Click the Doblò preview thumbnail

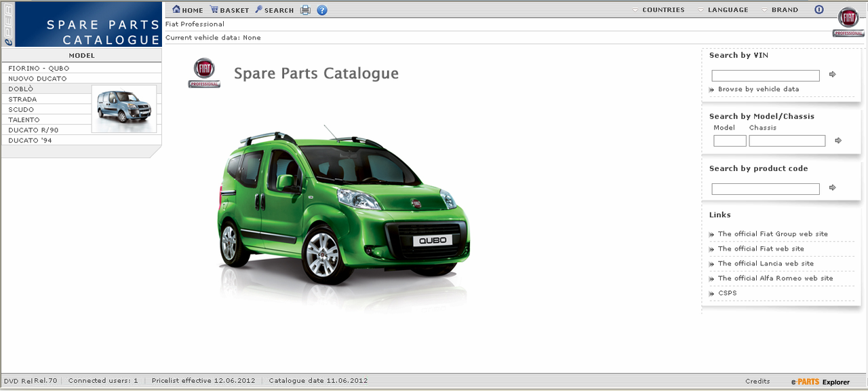pos(124,109)
